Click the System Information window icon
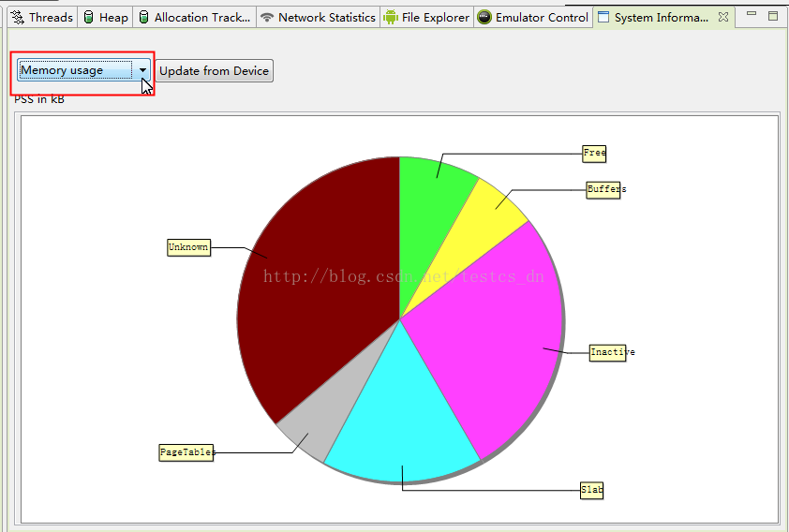789x532 pixels. (x=603, y=18)
